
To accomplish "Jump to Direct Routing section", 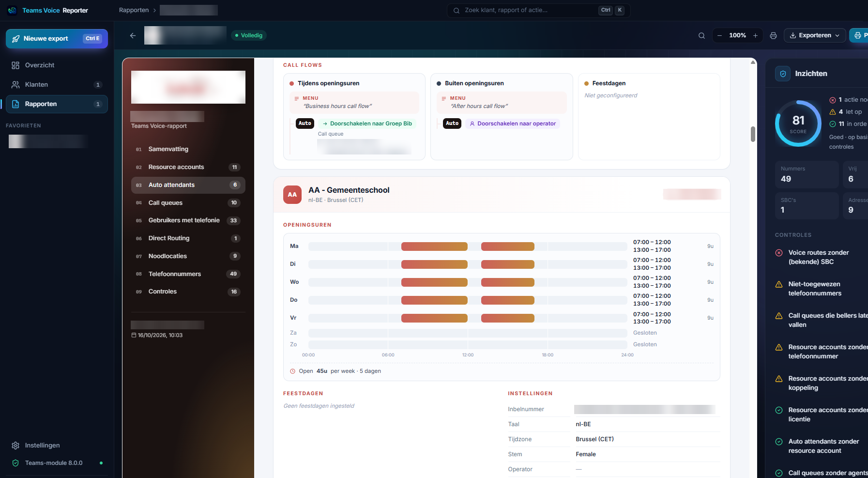I will (188, 238).
